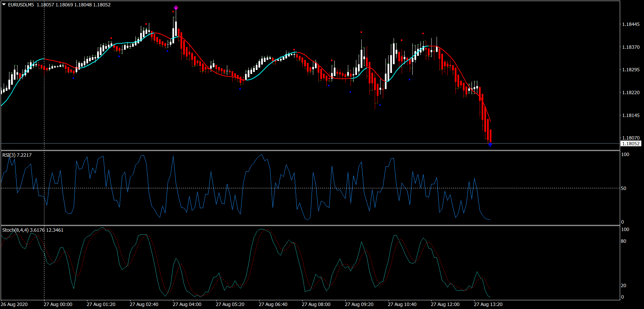Click the Stochastic 20 level axis label
The image size is (644, 309).
623,285
